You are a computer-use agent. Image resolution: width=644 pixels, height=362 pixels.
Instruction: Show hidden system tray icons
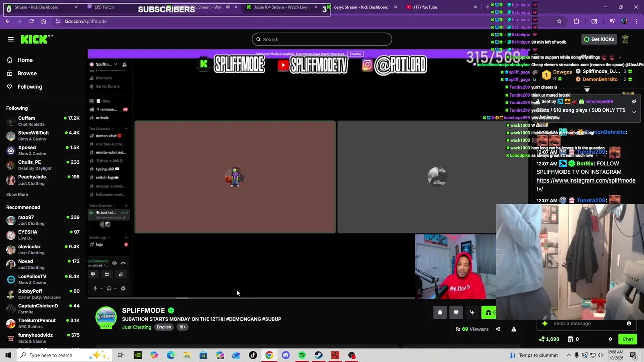569,355
